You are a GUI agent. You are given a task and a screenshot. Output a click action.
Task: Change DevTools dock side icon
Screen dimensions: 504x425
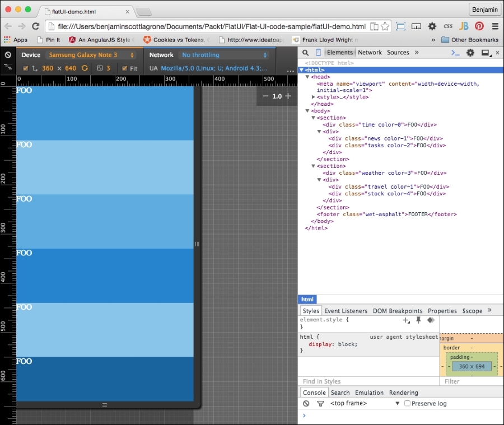(x=485, y=52)
